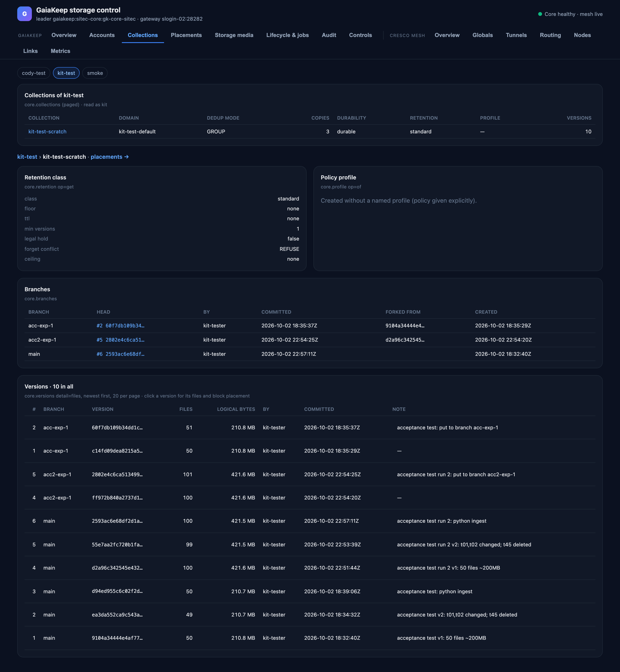Image resolution: width=620 pixels, height=672 pixels.
Task: Open the kit-test-scratch collection link
Action: tap(47, 132)
